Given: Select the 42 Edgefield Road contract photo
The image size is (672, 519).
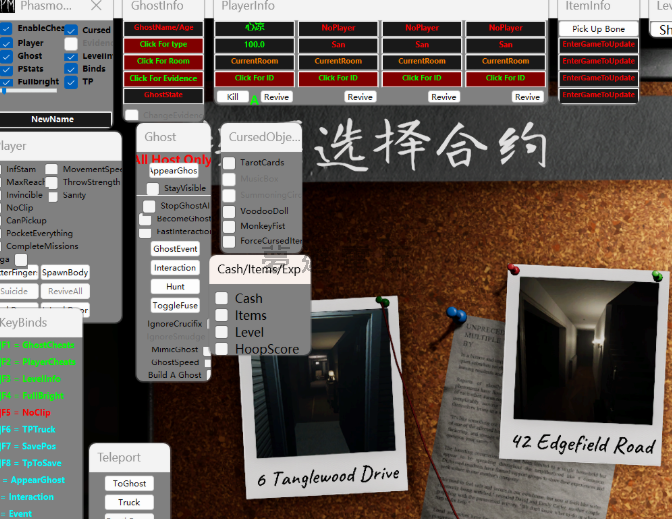Looking at the screenshot, I should tap(585, 365).
